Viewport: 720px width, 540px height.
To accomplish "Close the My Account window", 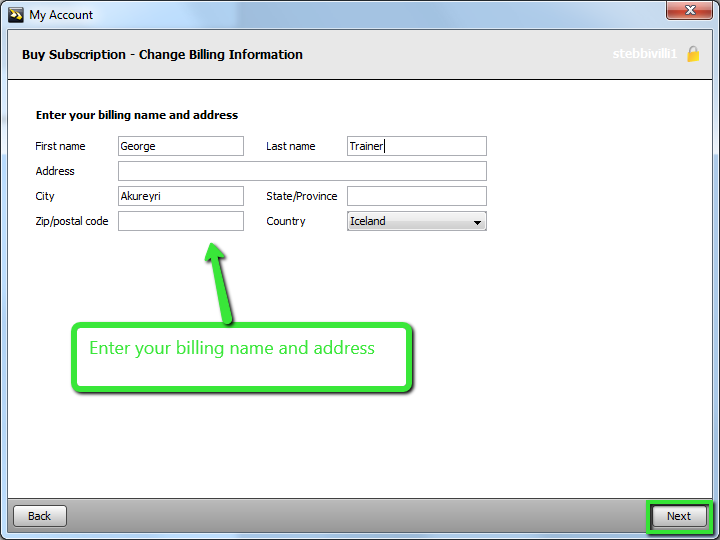I will [689, 10].
